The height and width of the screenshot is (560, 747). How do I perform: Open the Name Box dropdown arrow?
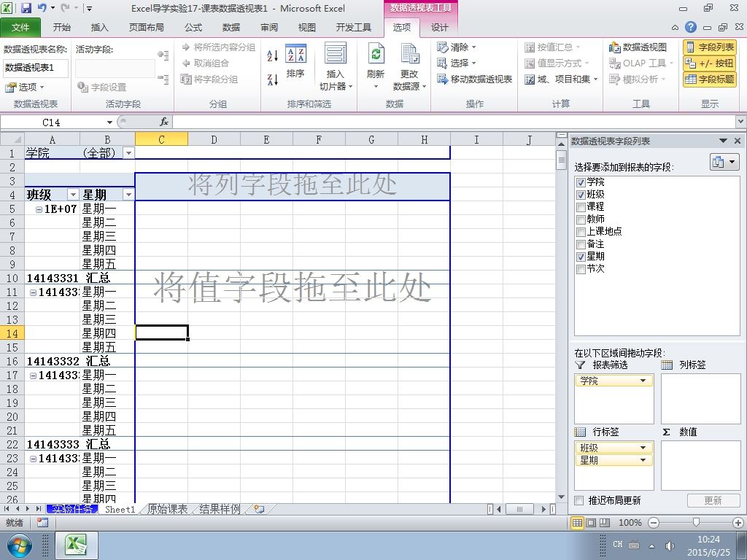(x=109, y=122)
